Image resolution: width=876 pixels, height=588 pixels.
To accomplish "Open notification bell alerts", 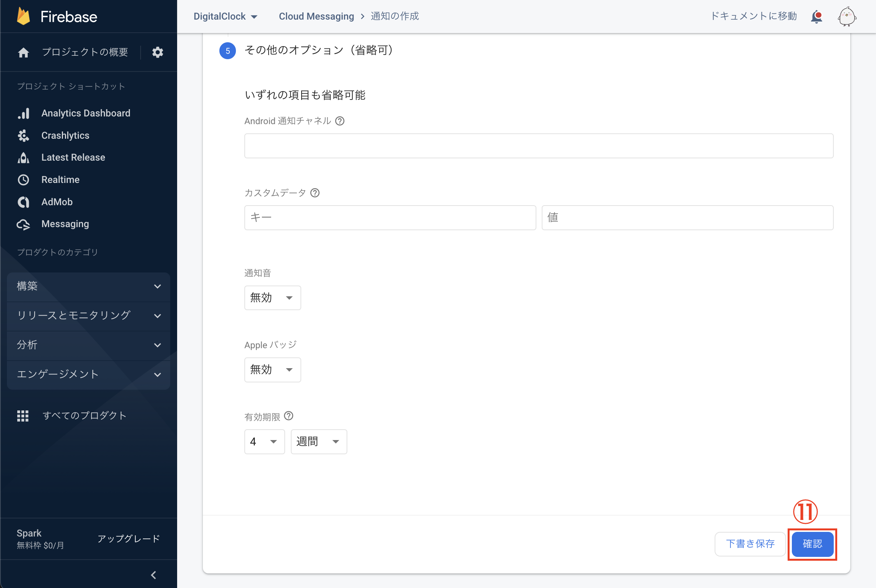I will click(x=817, y=17).
